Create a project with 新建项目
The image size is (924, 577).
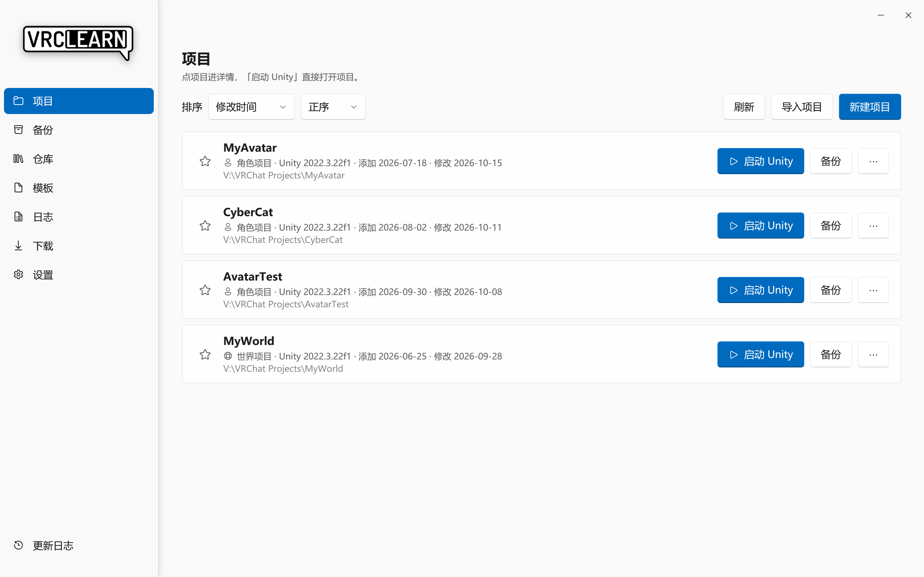pos(870,107)
